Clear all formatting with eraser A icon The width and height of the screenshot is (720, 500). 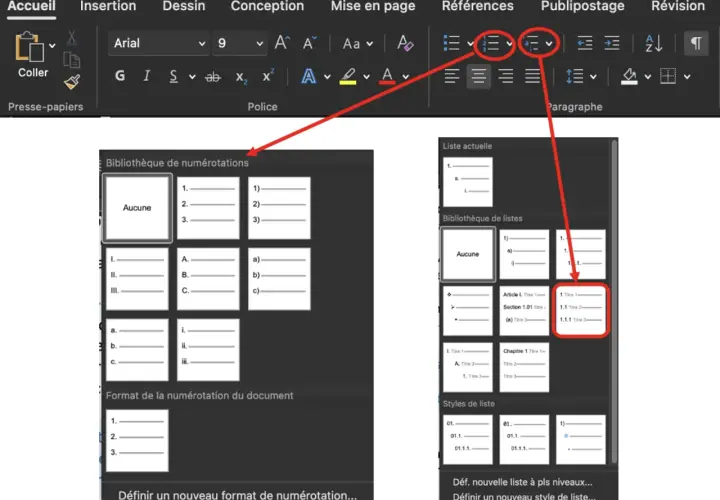405,43
